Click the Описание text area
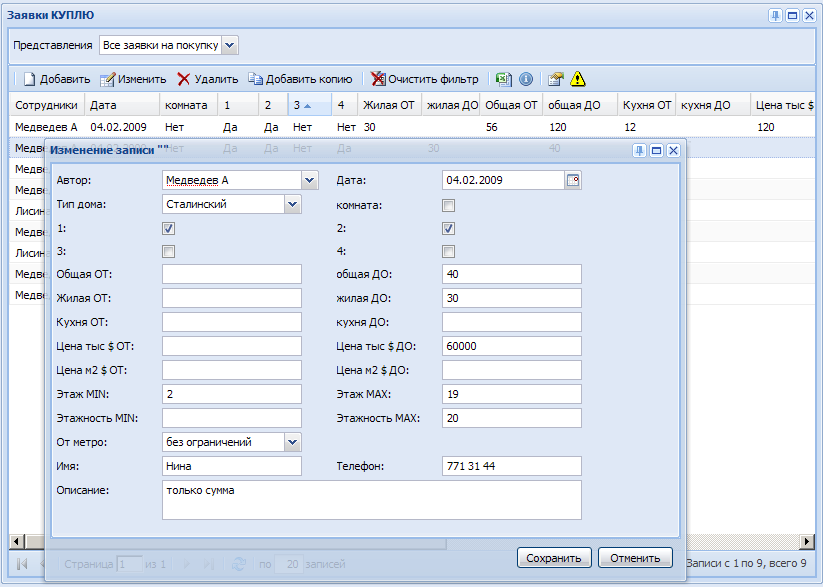Image resolution: width=823 pixels, height=587 pixels. pyautogui.click(x=372, y=500)
